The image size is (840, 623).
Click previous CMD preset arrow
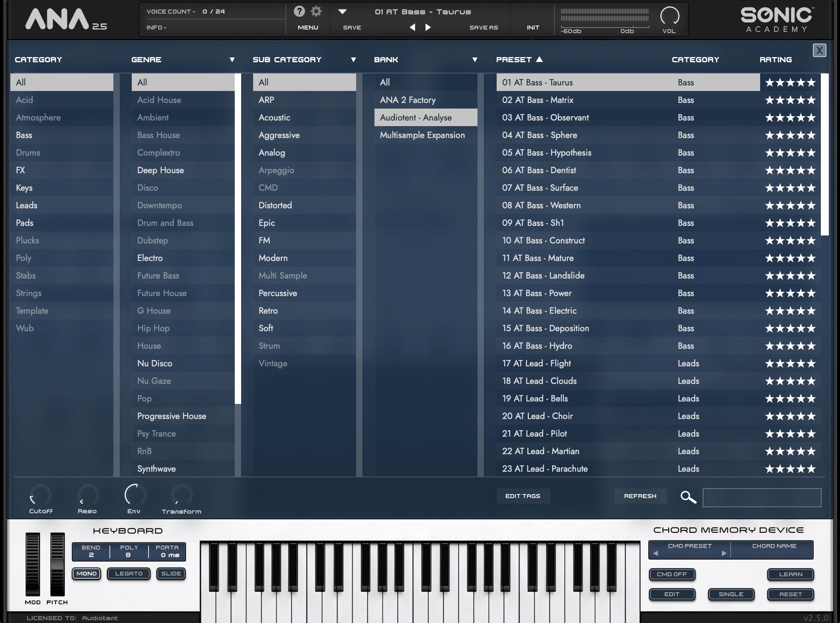(x=656, y=553)
